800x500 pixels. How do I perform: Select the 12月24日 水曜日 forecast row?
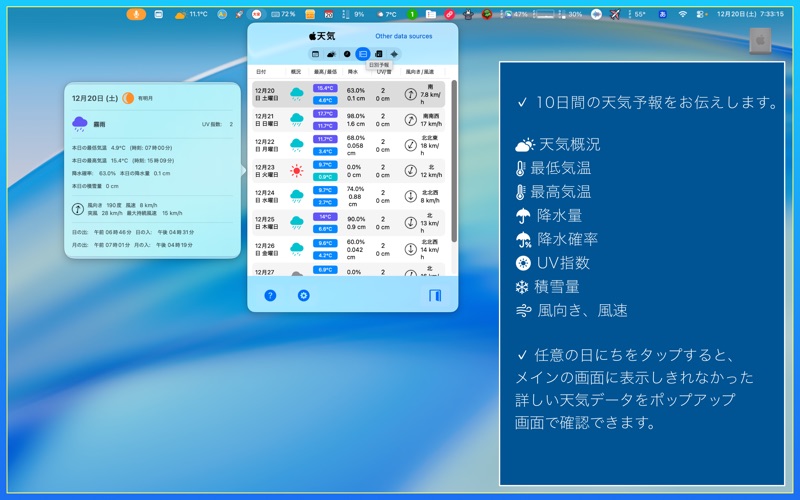348,196
